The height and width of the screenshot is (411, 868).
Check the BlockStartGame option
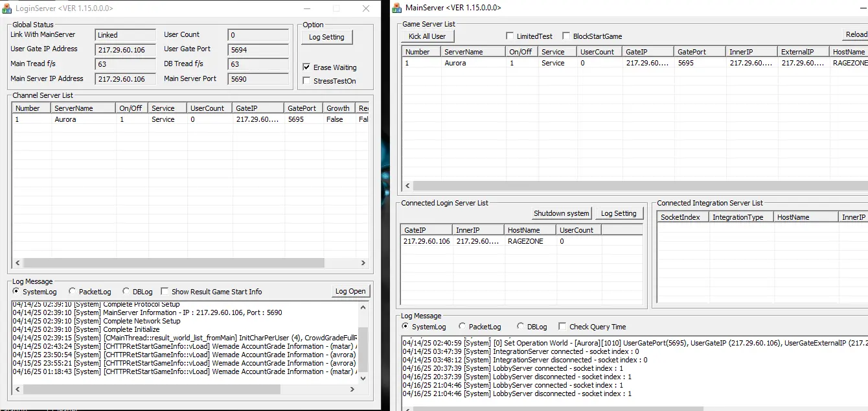[x=566, y=36]
